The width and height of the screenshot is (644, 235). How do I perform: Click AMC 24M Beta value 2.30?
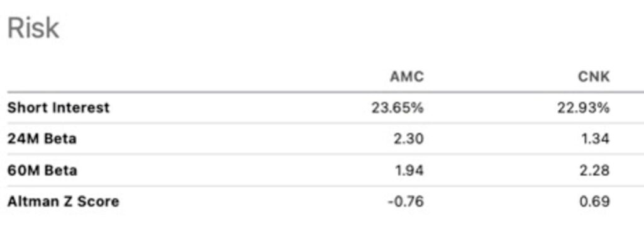[408, 139]
